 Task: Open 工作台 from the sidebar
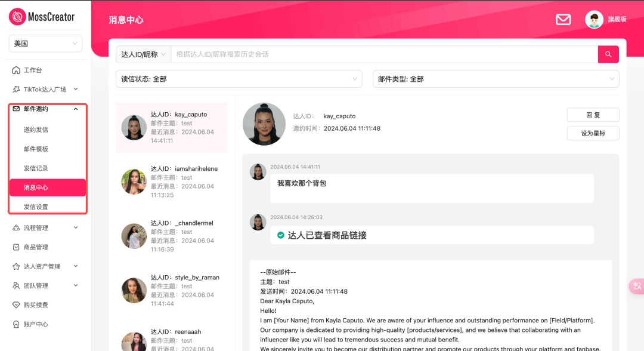[x=33, y=70]
